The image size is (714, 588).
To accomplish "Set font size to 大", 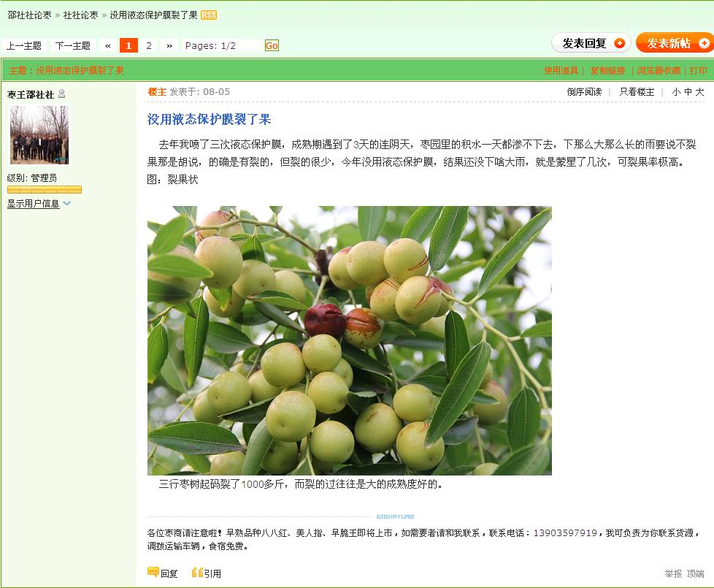I will tap(700, 92).
